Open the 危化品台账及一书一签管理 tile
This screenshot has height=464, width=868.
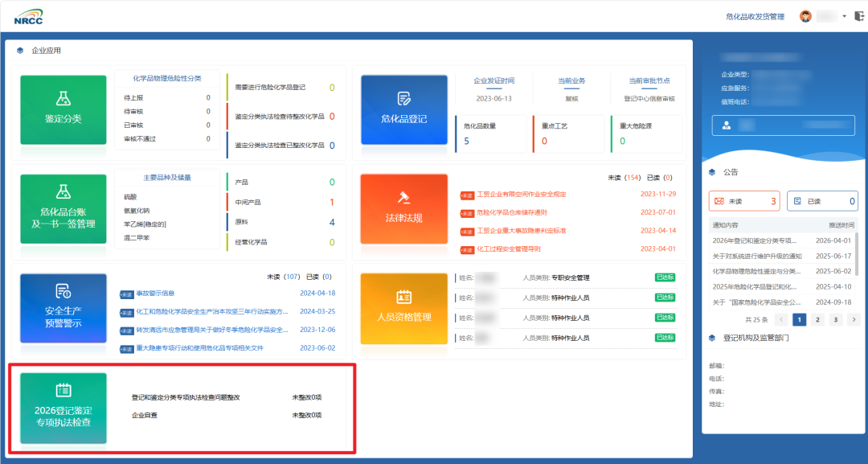point(63,209)
